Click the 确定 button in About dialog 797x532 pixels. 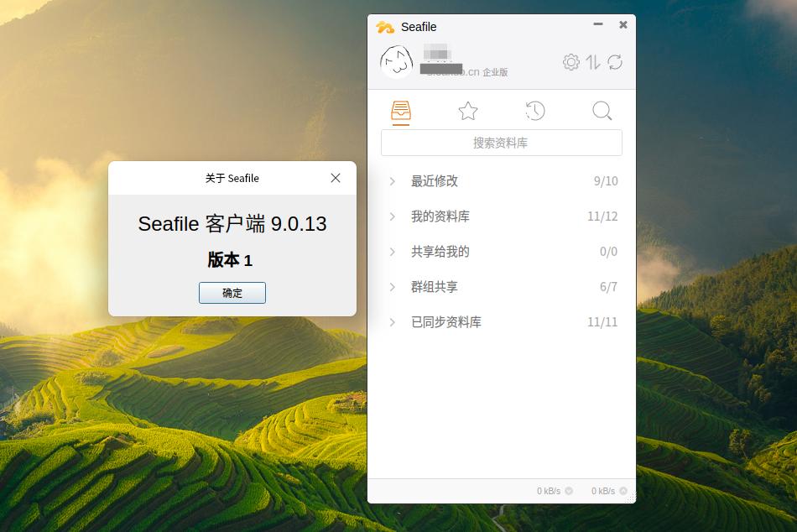click(x=232, y=293)
